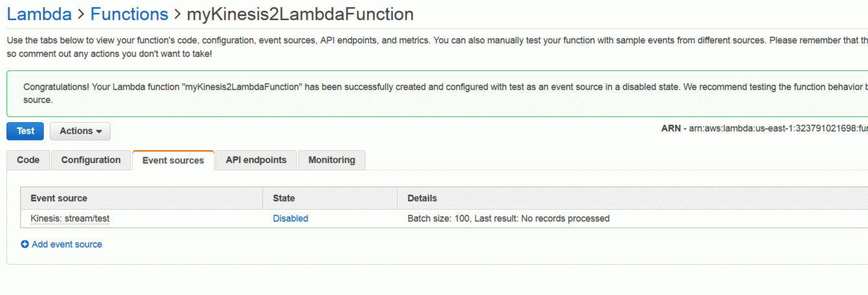Click the function ARN text
868x295 pixels.
click(764, 129)
